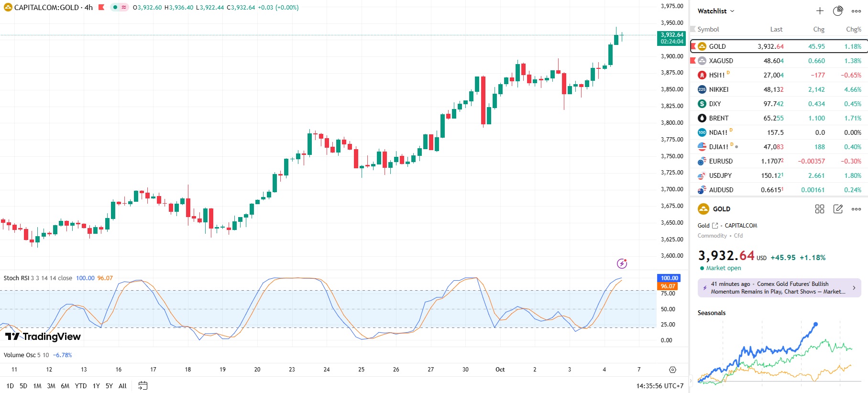Viewport: 868px width, 393px height.
Task: Select the 1M time range
Action: (x=37, y=386)
